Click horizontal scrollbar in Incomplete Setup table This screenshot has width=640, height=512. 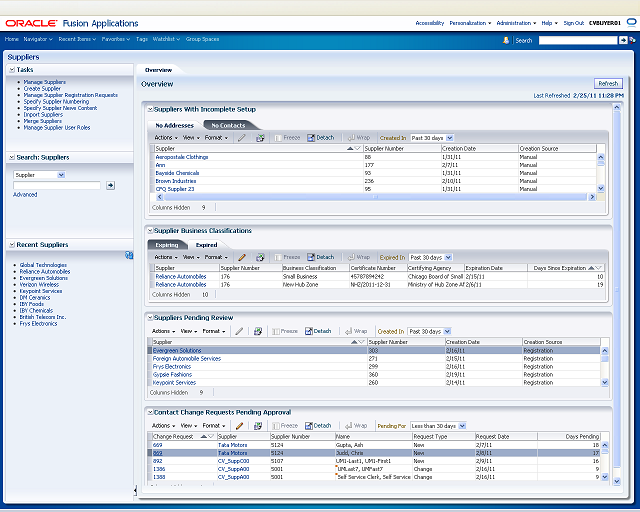(376, 197)
